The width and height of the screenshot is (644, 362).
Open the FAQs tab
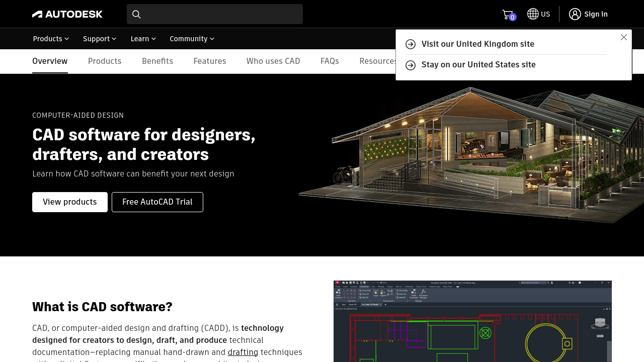click(330, 61)
